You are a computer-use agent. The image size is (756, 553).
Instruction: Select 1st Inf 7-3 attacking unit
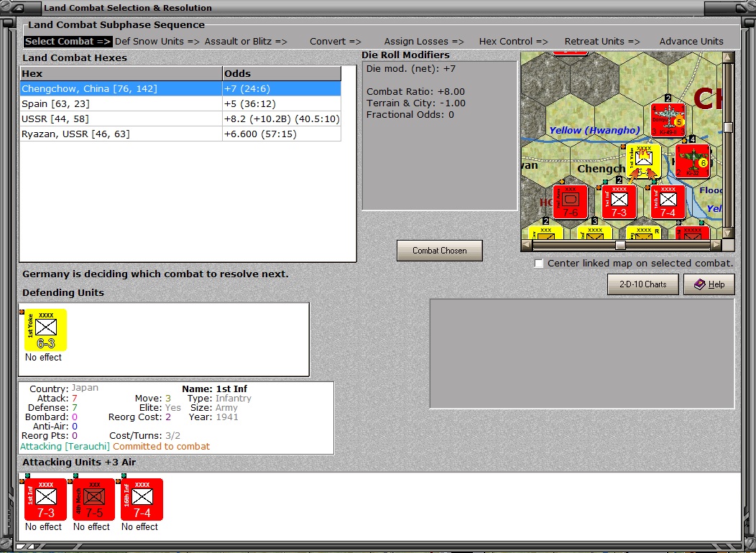tap(45, 500)
